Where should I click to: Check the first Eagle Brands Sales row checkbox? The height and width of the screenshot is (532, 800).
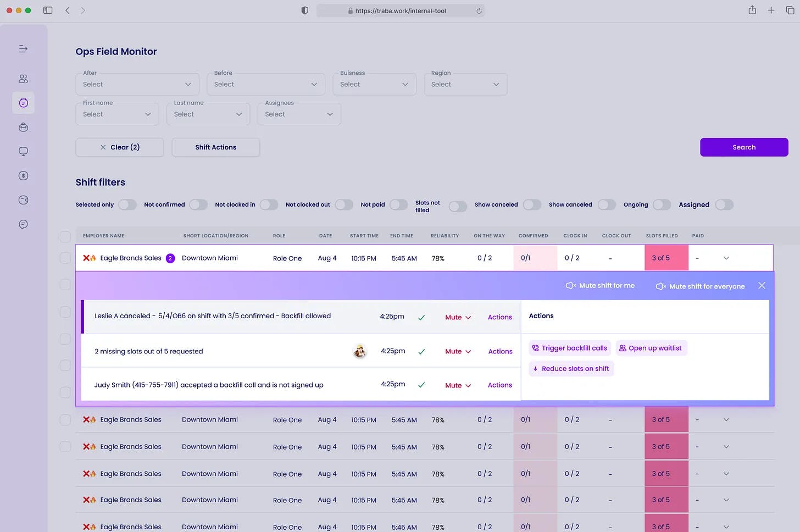coord(65,258)
